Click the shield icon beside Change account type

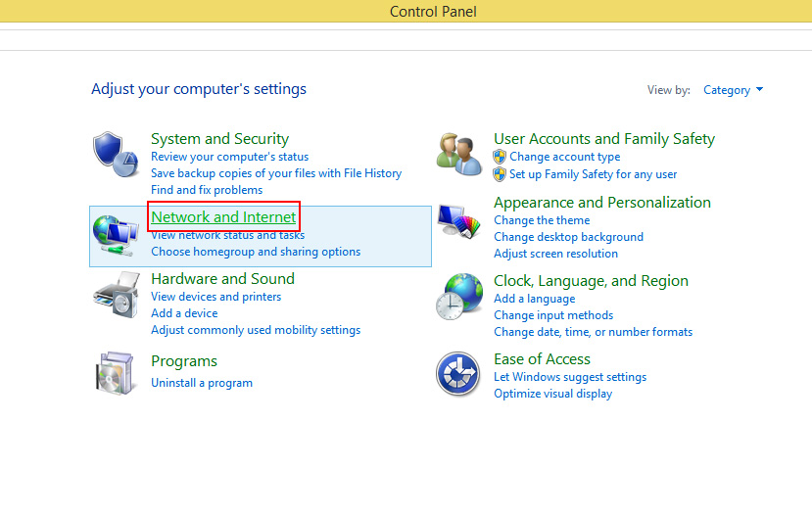(500, 157)
